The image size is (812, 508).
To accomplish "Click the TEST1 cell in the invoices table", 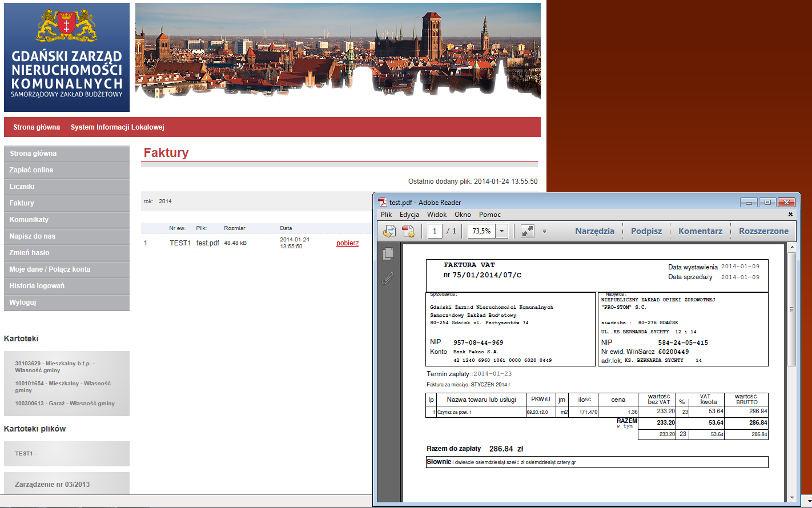I will click(x=180, y=243).
